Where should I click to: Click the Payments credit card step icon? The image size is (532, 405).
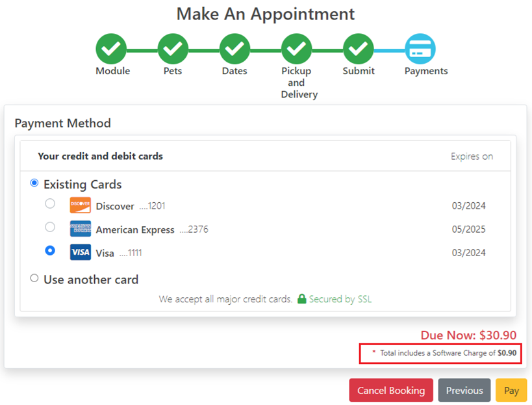point(420,49)
